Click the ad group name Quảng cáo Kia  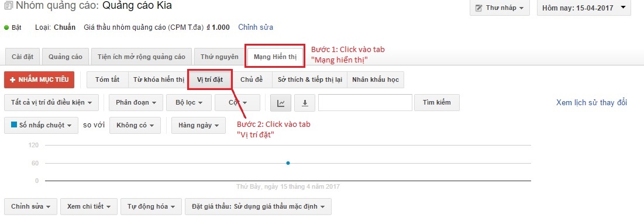(x=137, y=6)
